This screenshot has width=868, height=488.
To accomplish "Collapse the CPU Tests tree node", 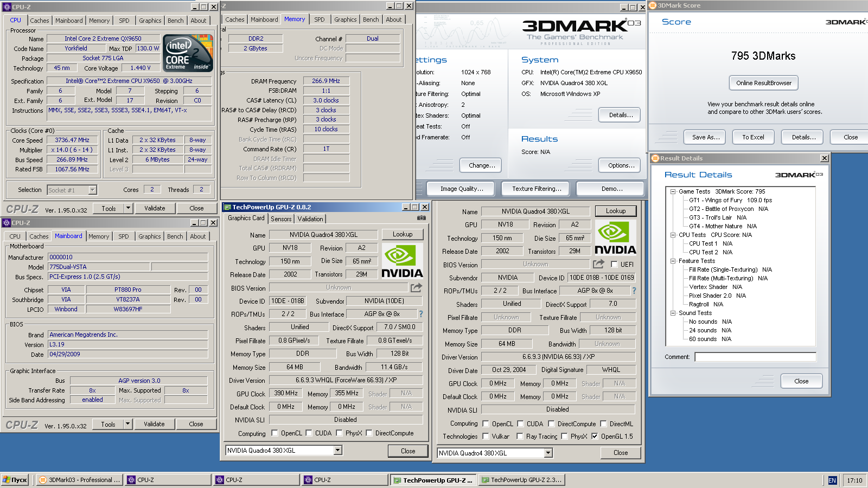I will (673, 235).
